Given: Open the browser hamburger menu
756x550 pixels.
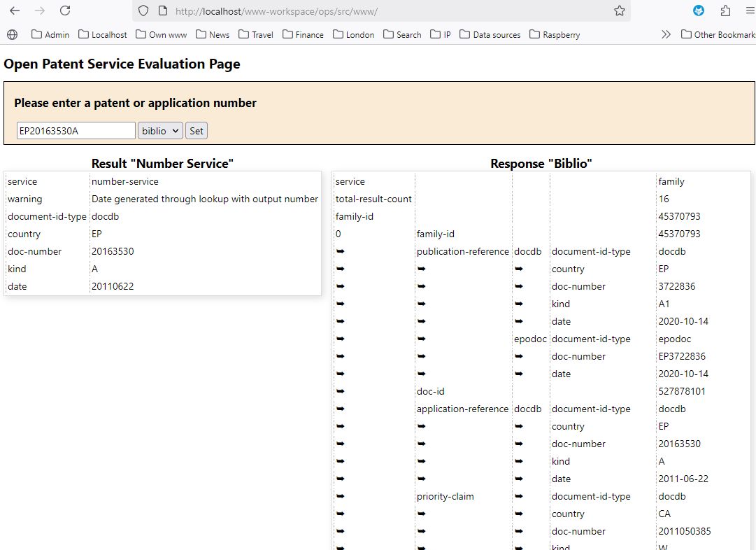Looking at the screenshot, I should click(x=748, y=10).
